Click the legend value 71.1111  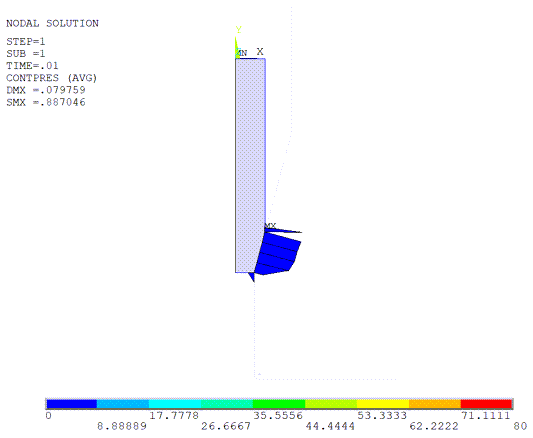coord(486,416)
